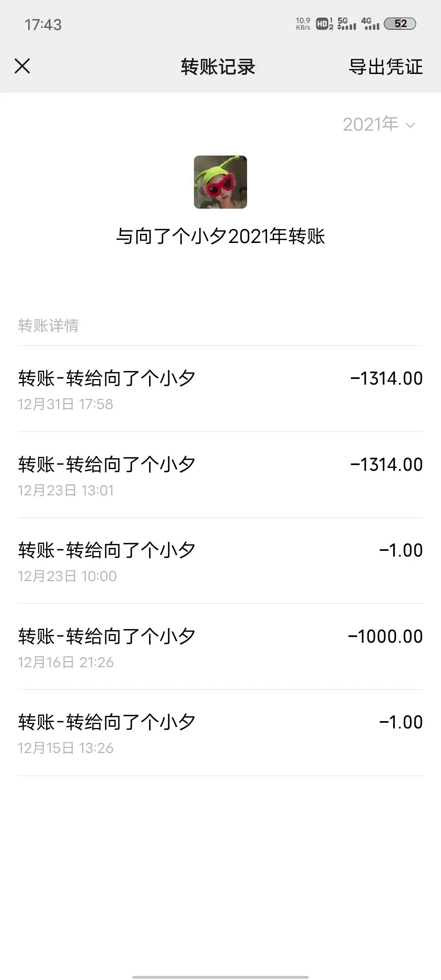The image size is (441, 980).
Task: Select the 12月23日 10:00 transfer record
Action: (x=220, y=561)
